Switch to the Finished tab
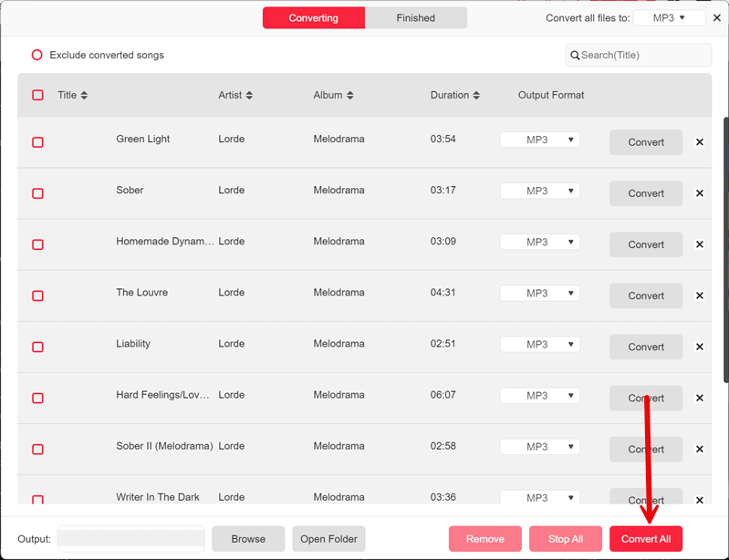Screen dimensions: 729x560 pyautogui.click(x=415, y=18)
